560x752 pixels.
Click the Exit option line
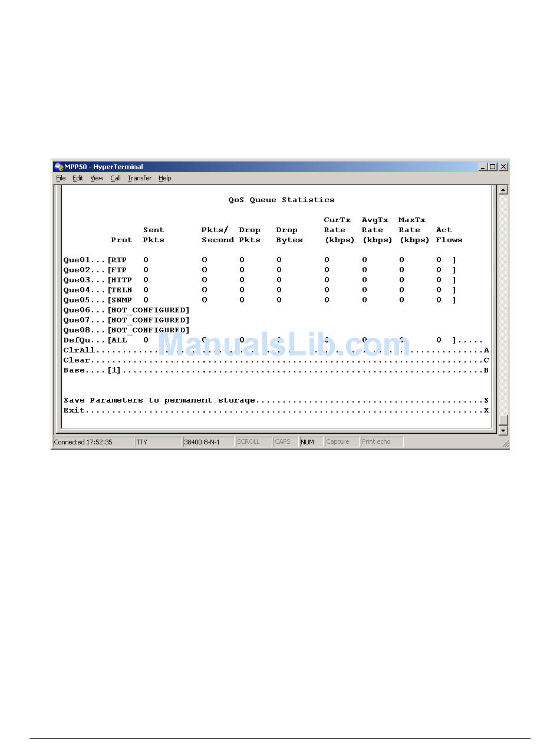[x=276, y=410]
